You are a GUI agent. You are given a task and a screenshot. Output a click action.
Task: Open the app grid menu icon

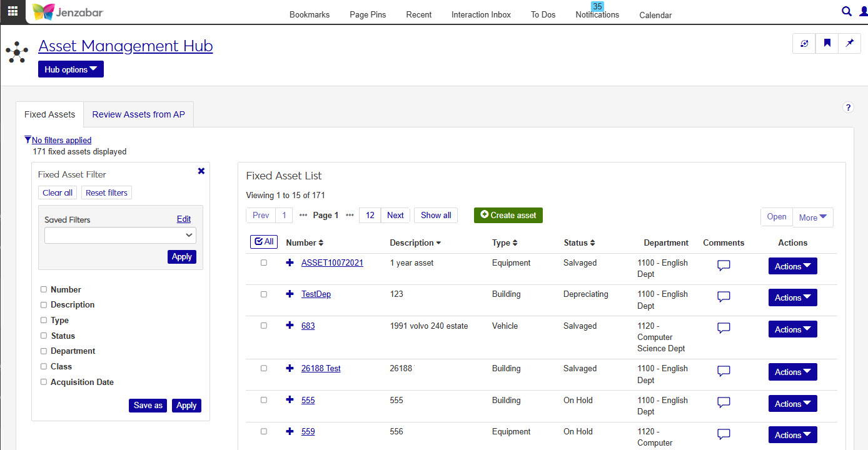[x=13, y=11]
